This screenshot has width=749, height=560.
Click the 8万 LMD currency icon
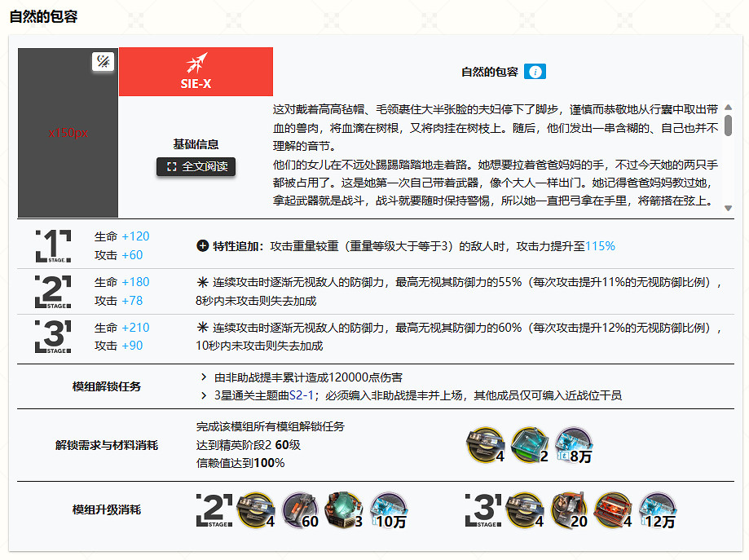(573, 444)
